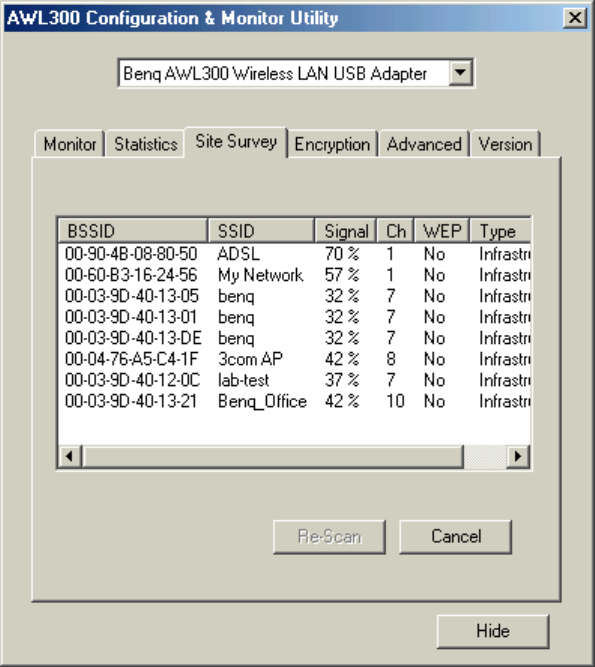Select the lab-test network

coord(243,380)
